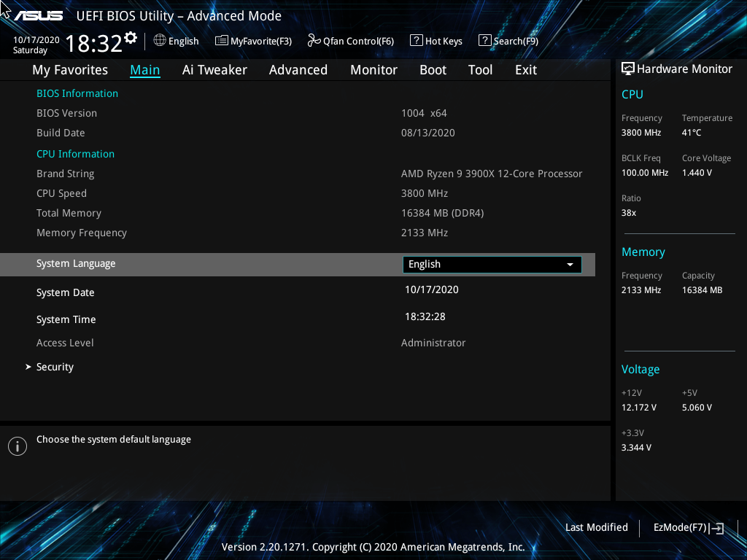The image size is (747, 560).
Task: Click the MyFavorite list icon
Action: pos(222,41)
